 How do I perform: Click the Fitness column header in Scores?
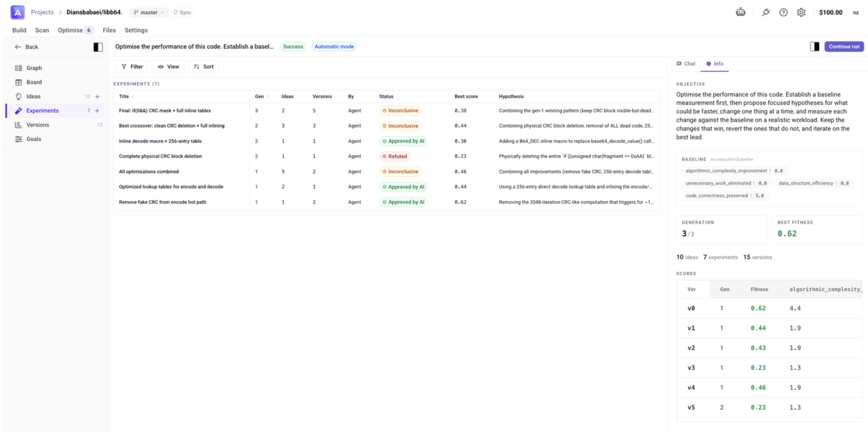tap(759, 289)
